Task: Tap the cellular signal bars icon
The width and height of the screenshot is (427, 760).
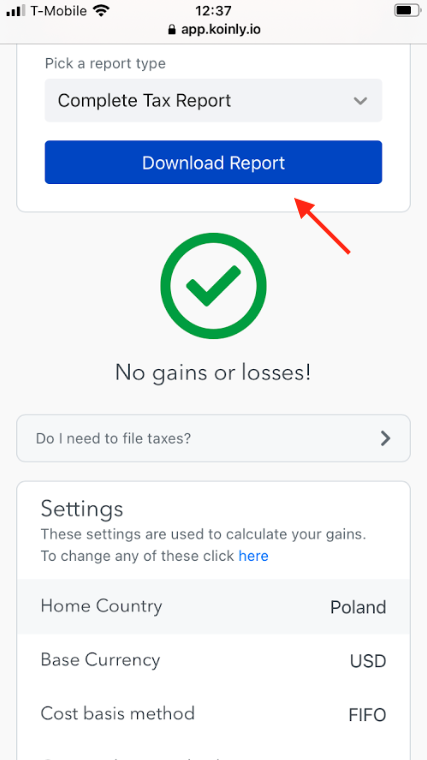Action: coord(16,11)
